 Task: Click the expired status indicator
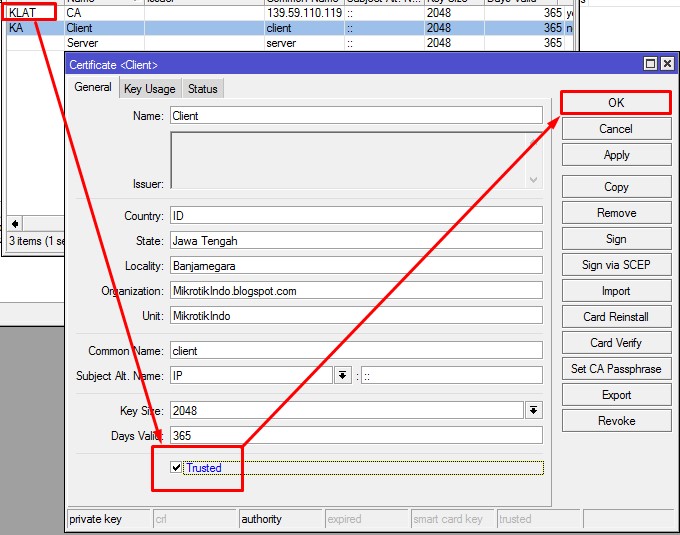click(x=367, y=519)
